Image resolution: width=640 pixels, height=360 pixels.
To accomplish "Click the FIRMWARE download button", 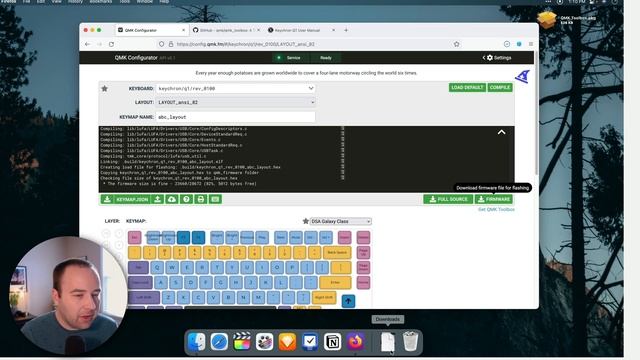I will [494, 199].
